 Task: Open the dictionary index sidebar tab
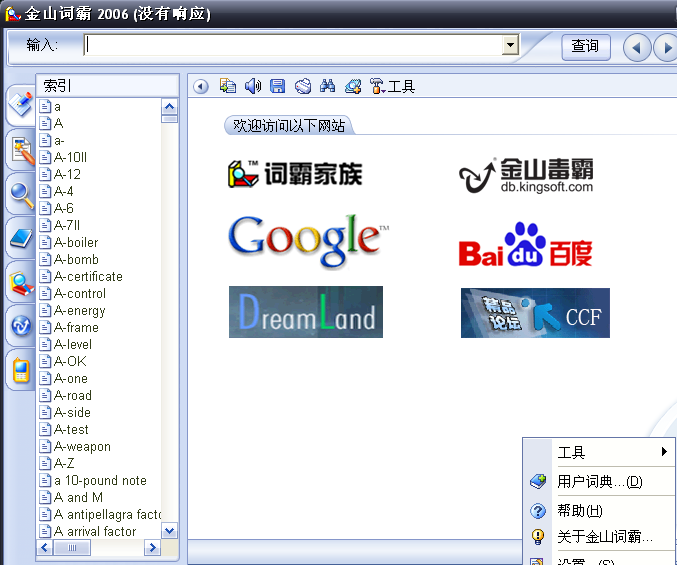pyautogui.click(x=21, y=104)
